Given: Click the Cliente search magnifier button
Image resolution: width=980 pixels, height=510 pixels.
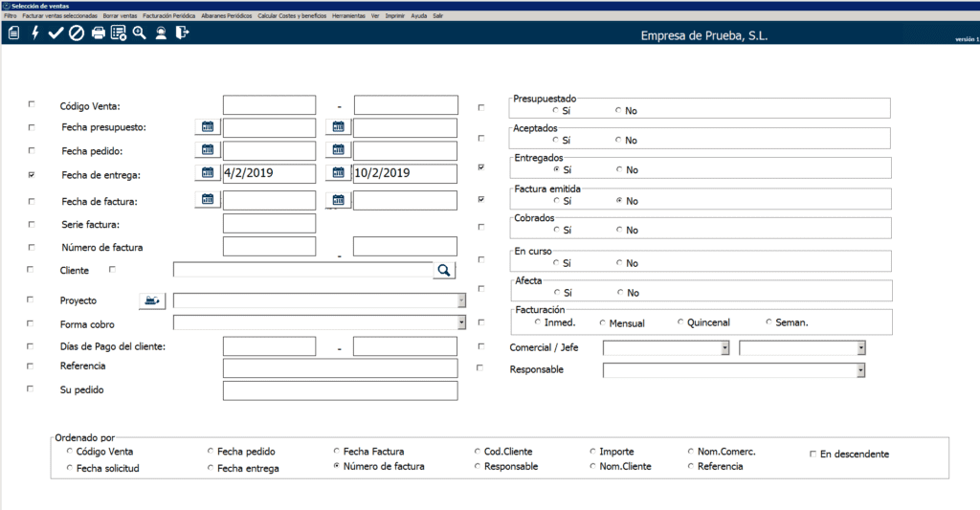Looking at the screenshot, I should coord(444,271).
